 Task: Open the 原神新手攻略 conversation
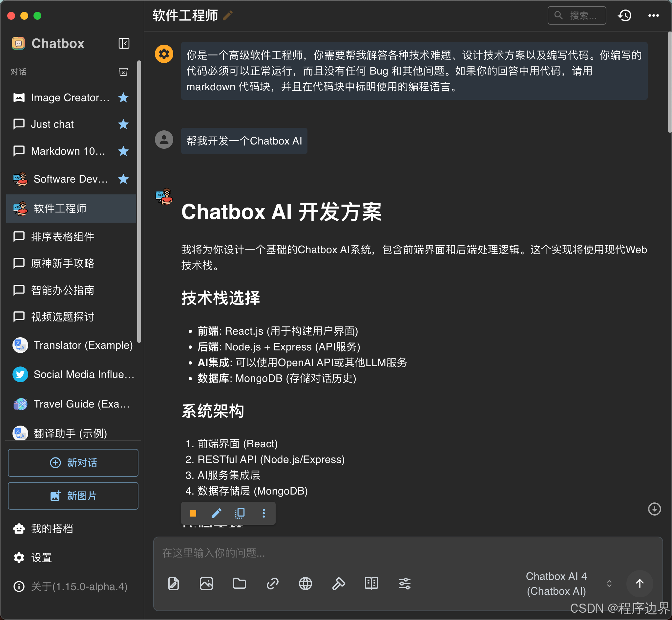tap(71, 263)
